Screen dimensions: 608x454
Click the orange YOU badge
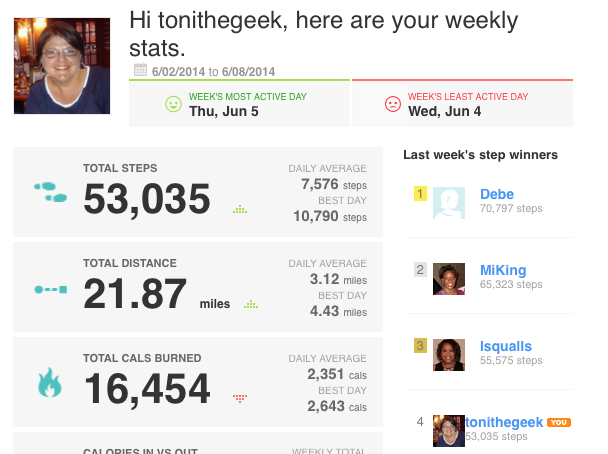559,422
